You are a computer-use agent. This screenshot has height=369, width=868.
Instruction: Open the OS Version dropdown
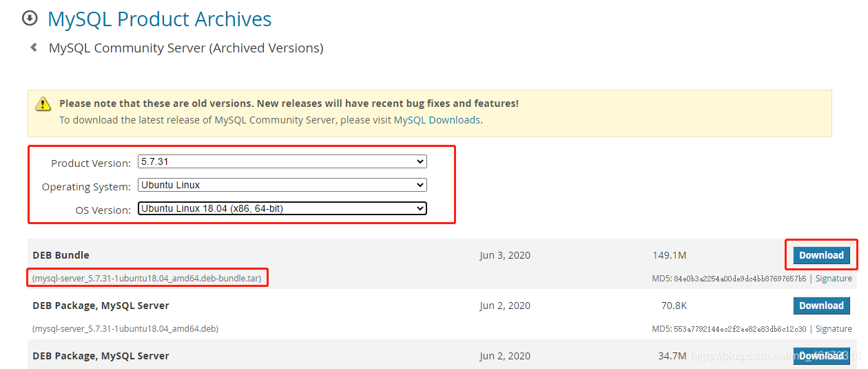(x=282, y=208)
